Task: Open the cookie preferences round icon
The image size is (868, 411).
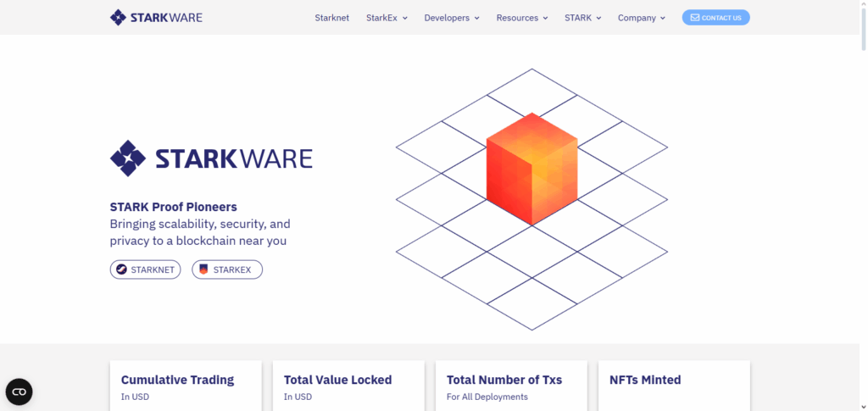Action: coord(19,392)
